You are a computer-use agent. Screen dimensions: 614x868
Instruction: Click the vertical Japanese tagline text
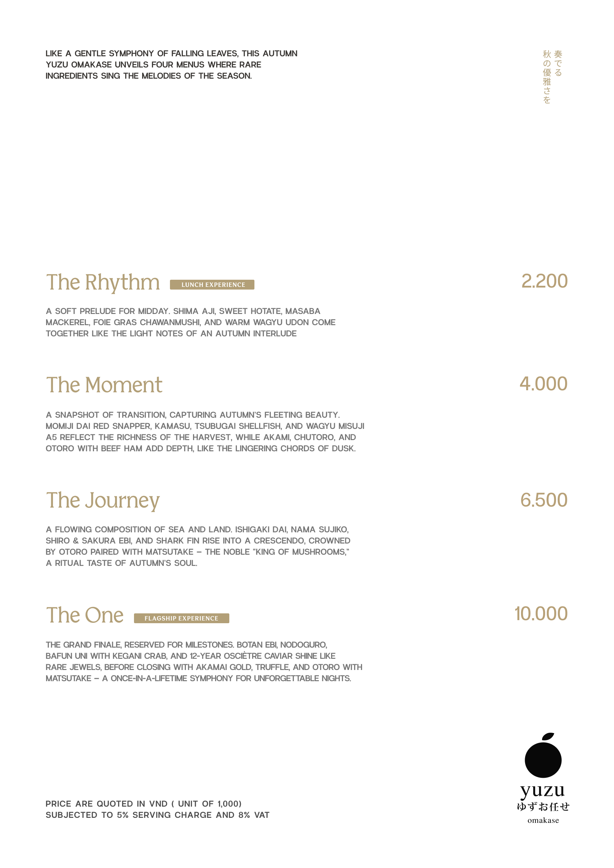coord(552,77)
